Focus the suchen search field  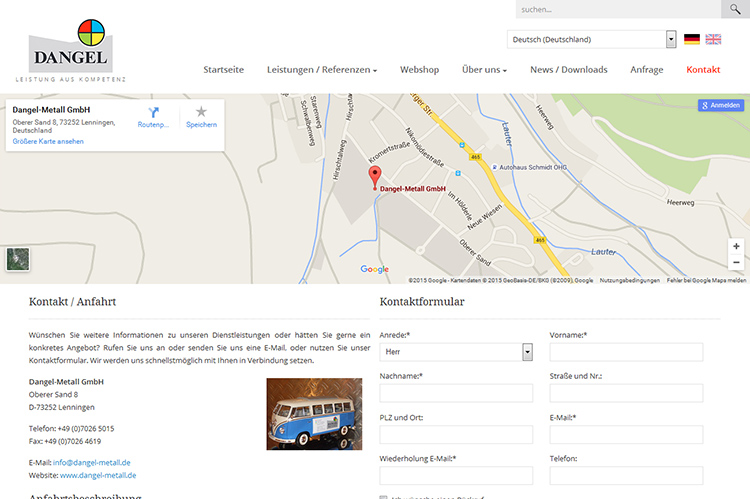click(618, 9)
